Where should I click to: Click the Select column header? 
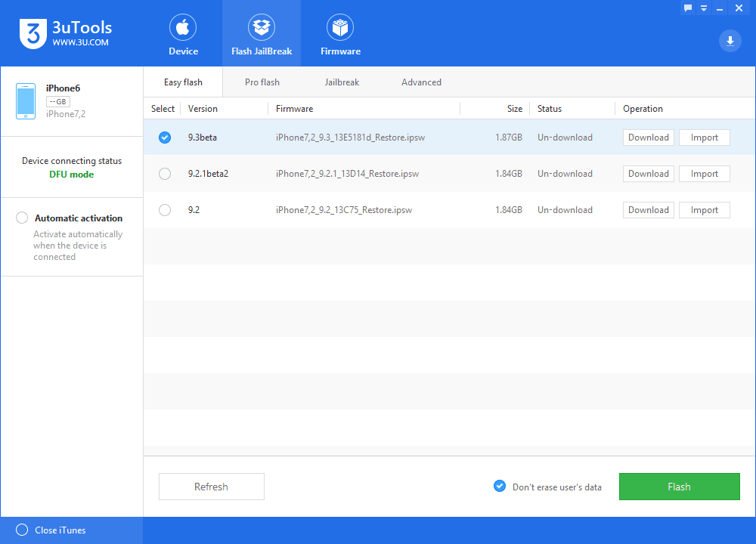[x=163, y=109]
